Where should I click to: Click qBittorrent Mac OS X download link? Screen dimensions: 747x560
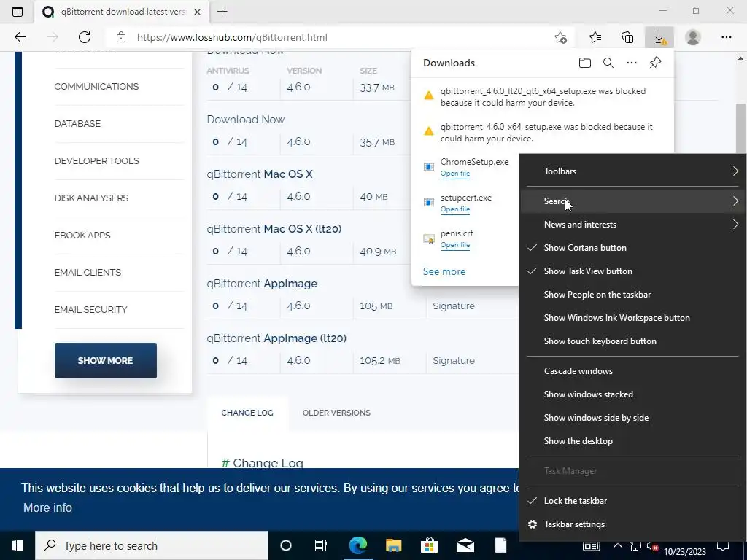click(260, 174)
